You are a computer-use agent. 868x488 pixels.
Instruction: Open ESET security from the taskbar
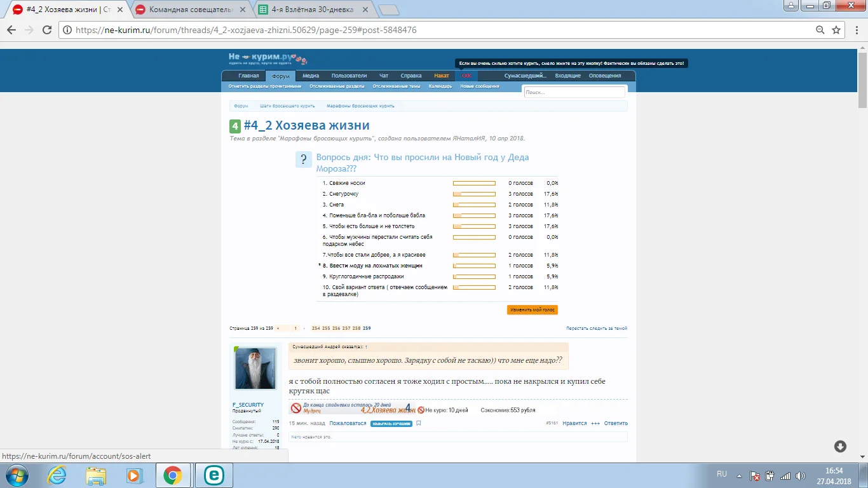pyautogui.click(x=214, y=475)
